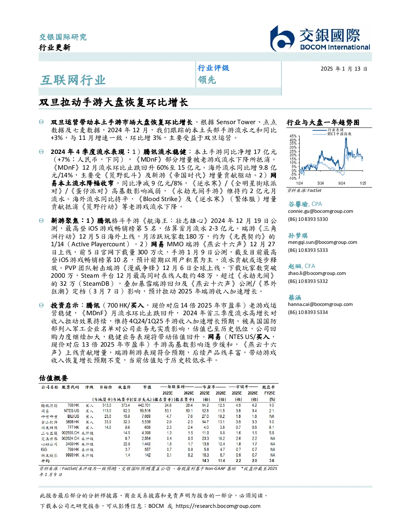Viewport: 411px width, 532px height.
Task: Click the phone number (86) 10 8393 5334
Action: [x=308, y=312]
